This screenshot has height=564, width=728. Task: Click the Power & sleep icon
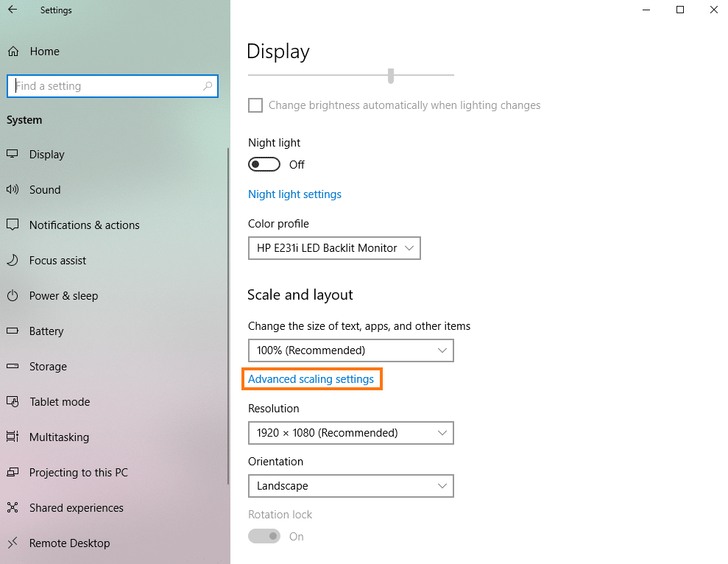pos(13,295)
